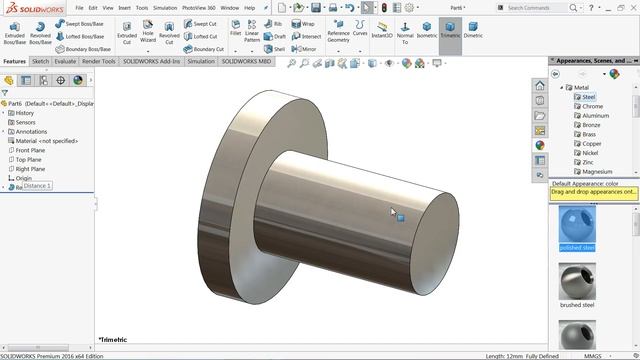Switch to Isometric view
This screenshot has width=640, height=360.
[x=427, y=30]
